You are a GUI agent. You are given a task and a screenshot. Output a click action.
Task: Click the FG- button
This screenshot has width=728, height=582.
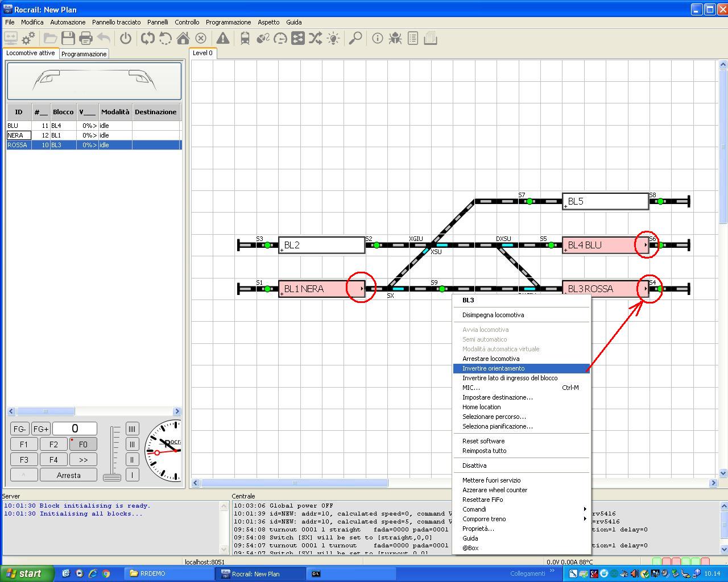point(20,429)
